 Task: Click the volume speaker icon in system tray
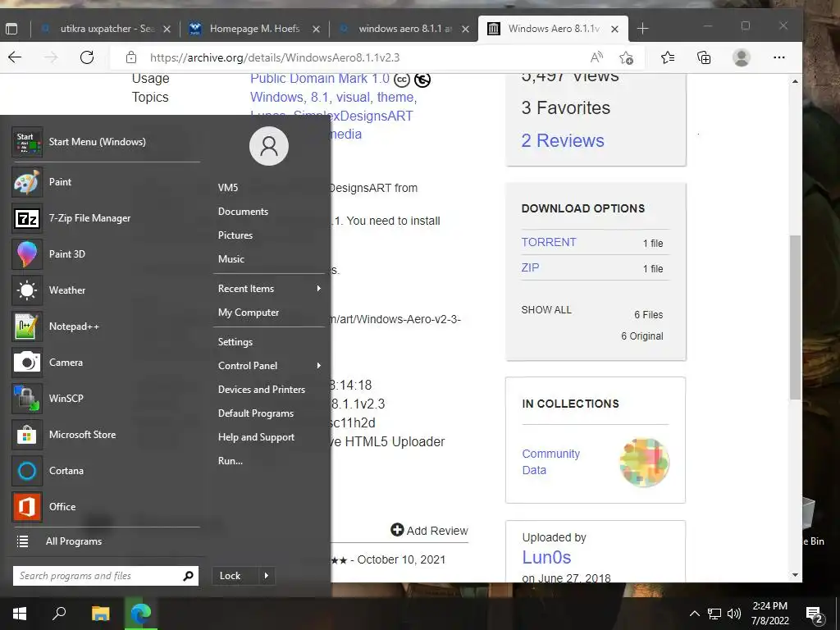tap(734, 614)
